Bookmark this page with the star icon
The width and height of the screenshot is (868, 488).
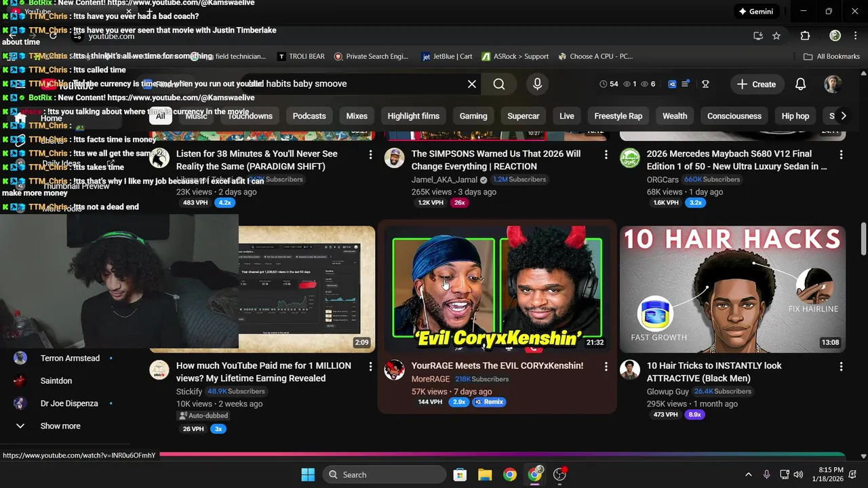[776, 36]
